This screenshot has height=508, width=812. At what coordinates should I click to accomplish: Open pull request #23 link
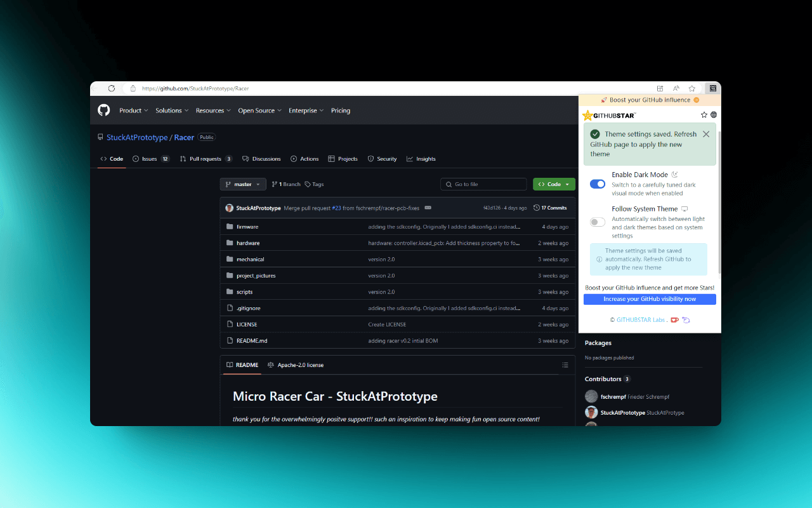pyautogui.click(x=337, y=208)
